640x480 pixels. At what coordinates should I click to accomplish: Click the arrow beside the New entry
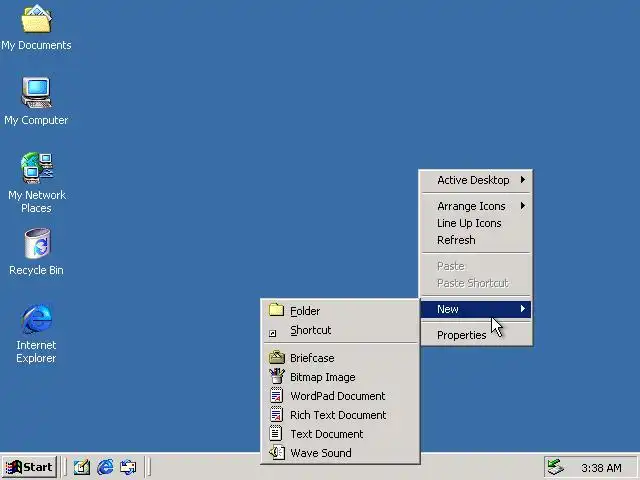pyautogui.click(x=523, y=309)
